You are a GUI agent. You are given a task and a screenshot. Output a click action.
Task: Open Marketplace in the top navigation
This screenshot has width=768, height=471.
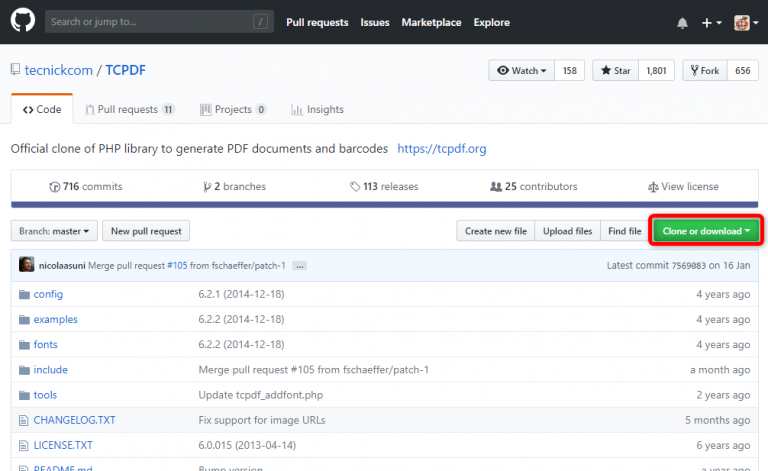430,22
